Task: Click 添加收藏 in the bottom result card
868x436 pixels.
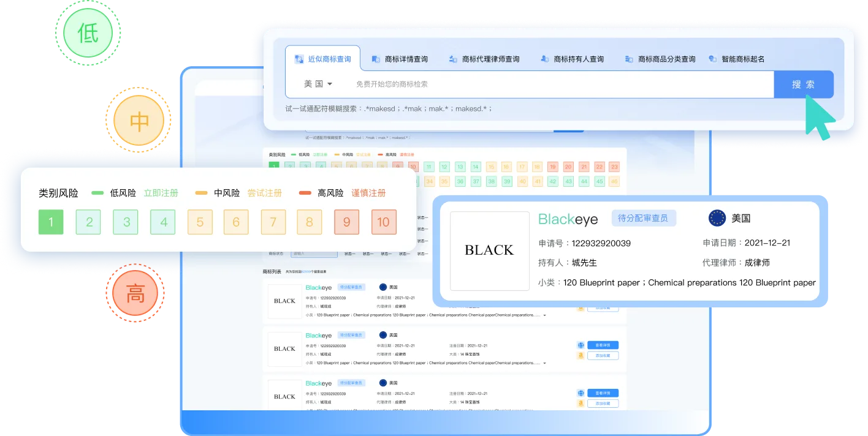Action: click(603, 404)
